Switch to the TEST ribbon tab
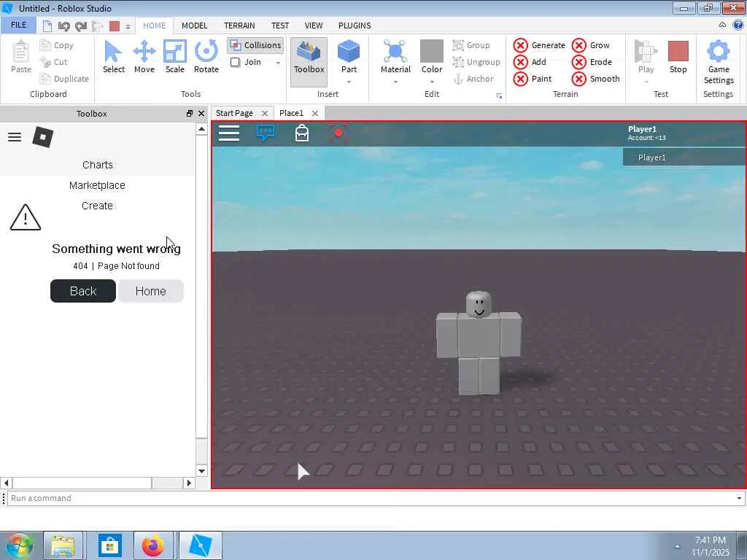 coord(280,26)
